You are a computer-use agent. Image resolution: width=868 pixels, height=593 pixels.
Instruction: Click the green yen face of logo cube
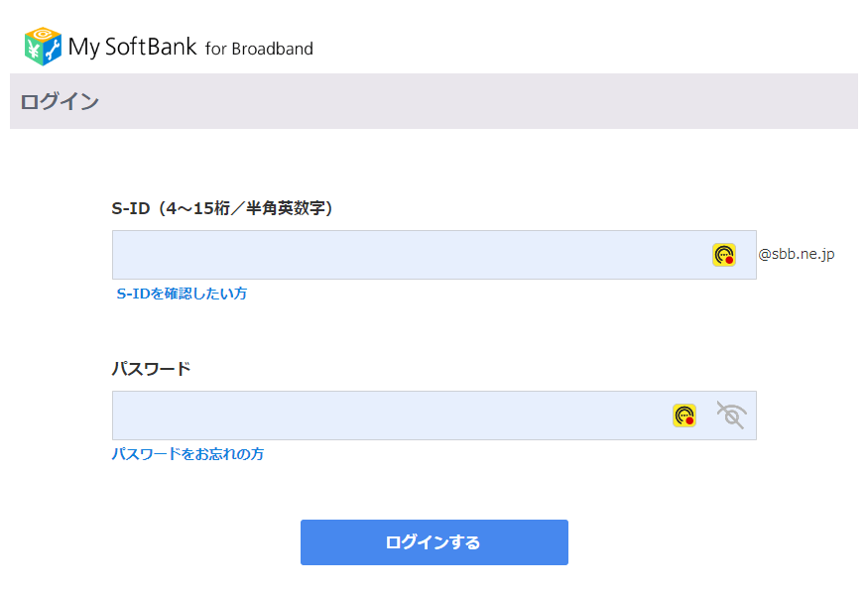(x=34, y=50)
